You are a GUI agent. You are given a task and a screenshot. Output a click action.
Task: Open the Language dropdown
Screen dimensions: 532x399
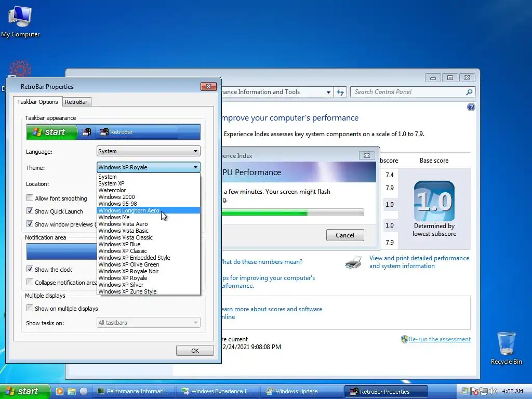pyautogui.click(x=148, y=151)
